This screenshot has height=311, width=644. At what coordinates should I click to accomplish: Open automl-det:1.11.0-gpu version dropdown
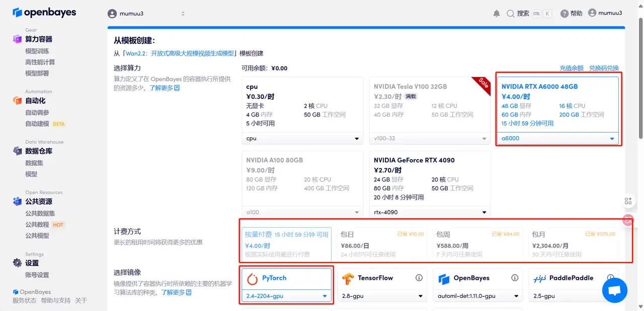pos(478,296)
